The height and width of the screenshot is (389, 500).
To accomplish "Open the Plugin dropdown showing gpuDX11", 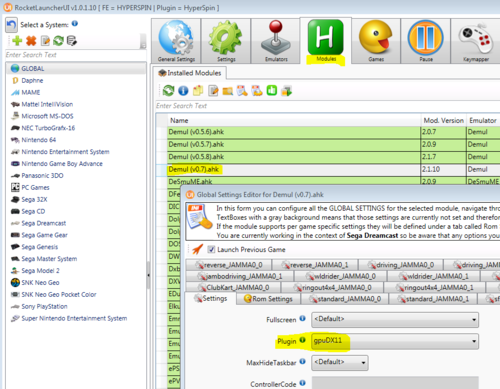I will click(395, 341).
